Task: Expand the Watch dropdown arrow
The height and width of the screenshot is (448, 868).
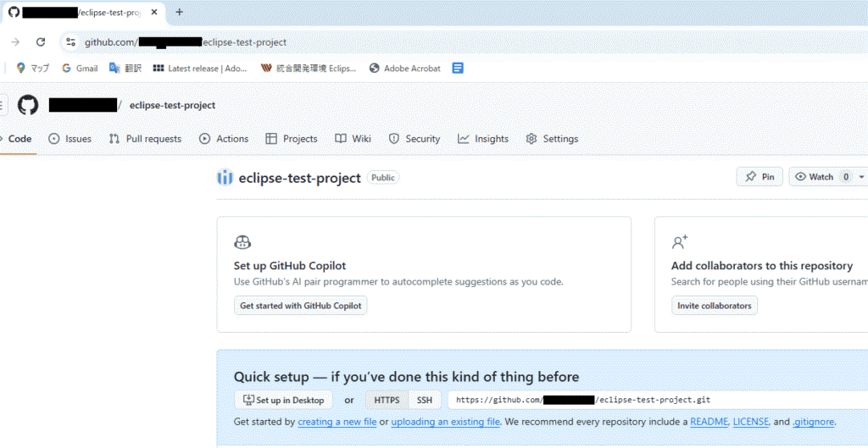Action: (x=861, y=177)
